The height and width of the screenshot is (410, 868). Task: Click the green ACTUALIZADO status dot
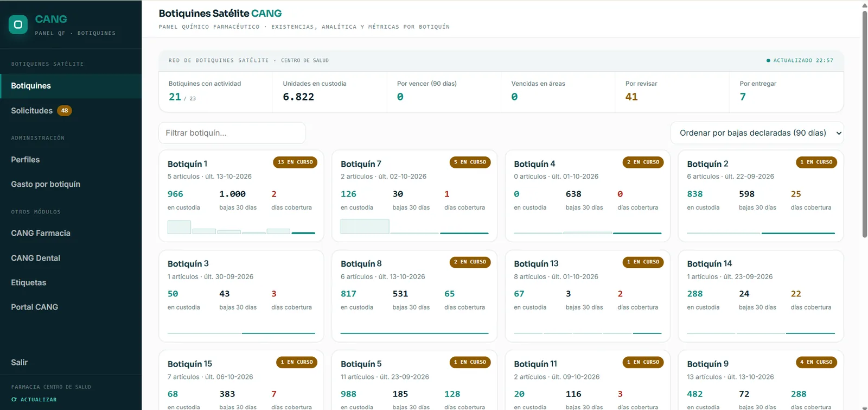768,60
